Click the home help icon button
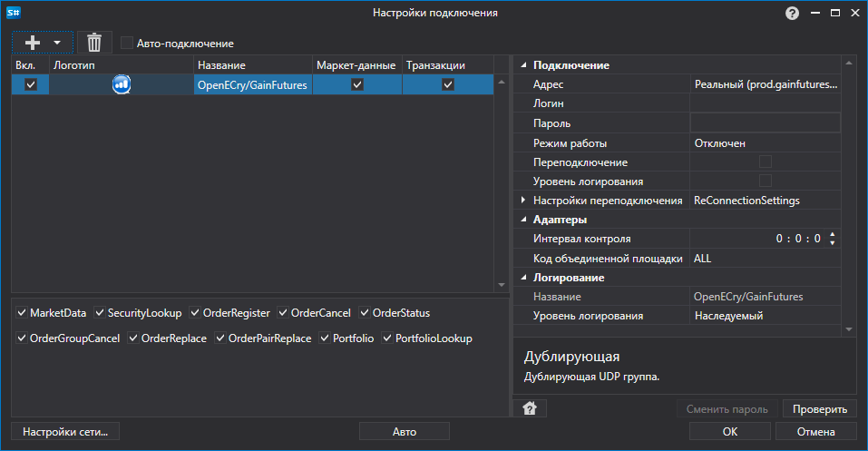Image resolution: width=868 pixels, height=451 pixels. pyautogui.click(x=530, y=408)
